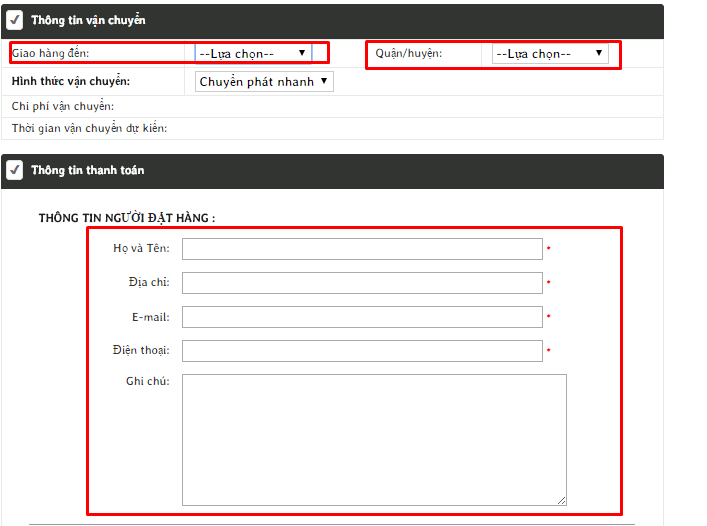Click the Hình thức vận chuyển label
The height and width of the screenshot is (526, 707).
point(70,82)
